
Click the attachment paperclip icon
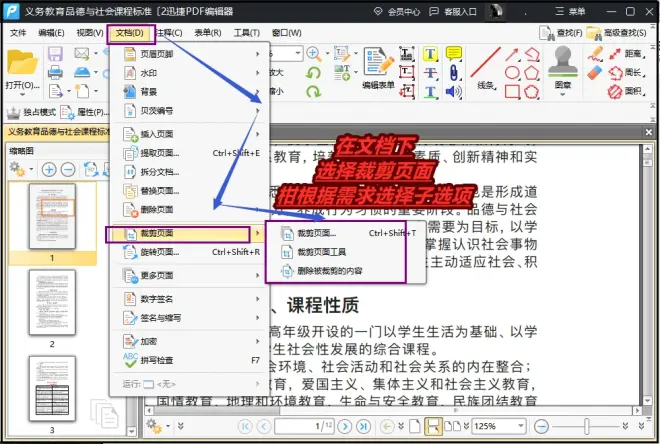(454, 72)
